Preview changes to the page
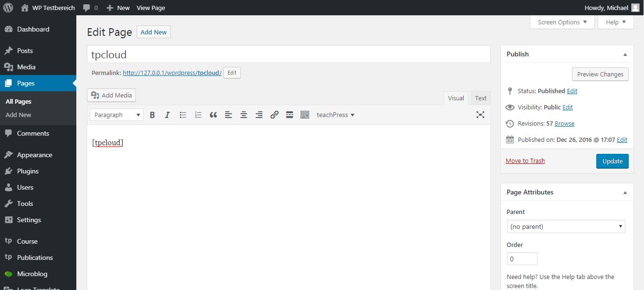Image resolution: width=644 pixels, height=290 pixels. 600,74
